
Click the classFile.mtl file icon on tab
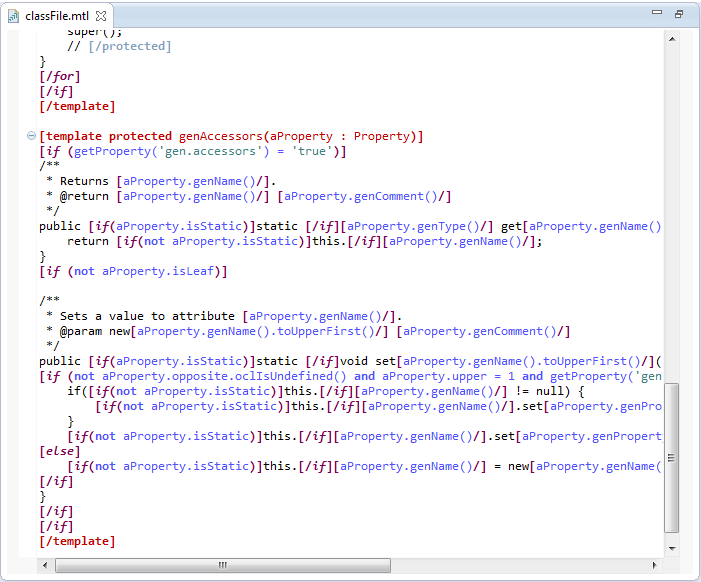click(x=14, y=15)
